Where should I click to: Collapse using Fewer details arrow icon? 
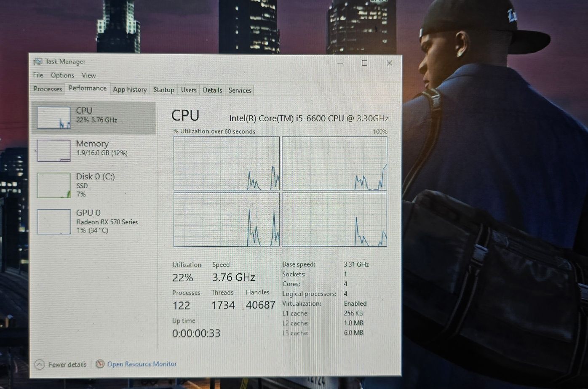pyautogui.click(x=40, y=365)
